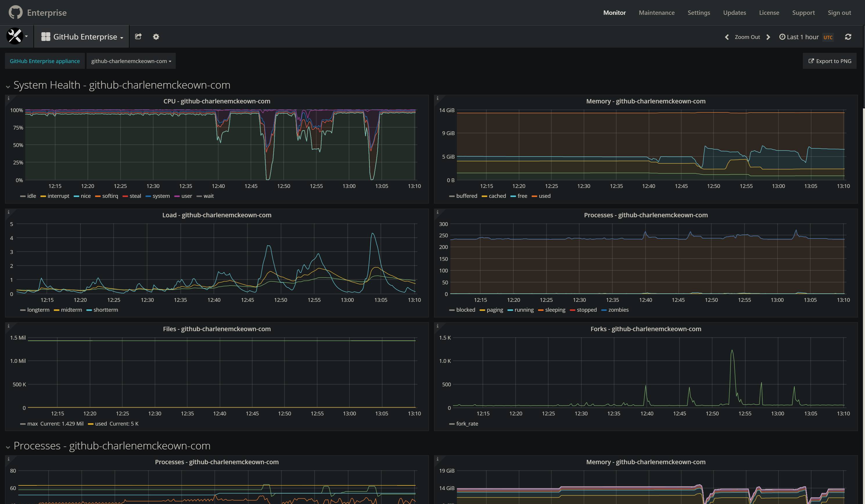
Task: Click info icon on CPU panel
Action: 9,98
